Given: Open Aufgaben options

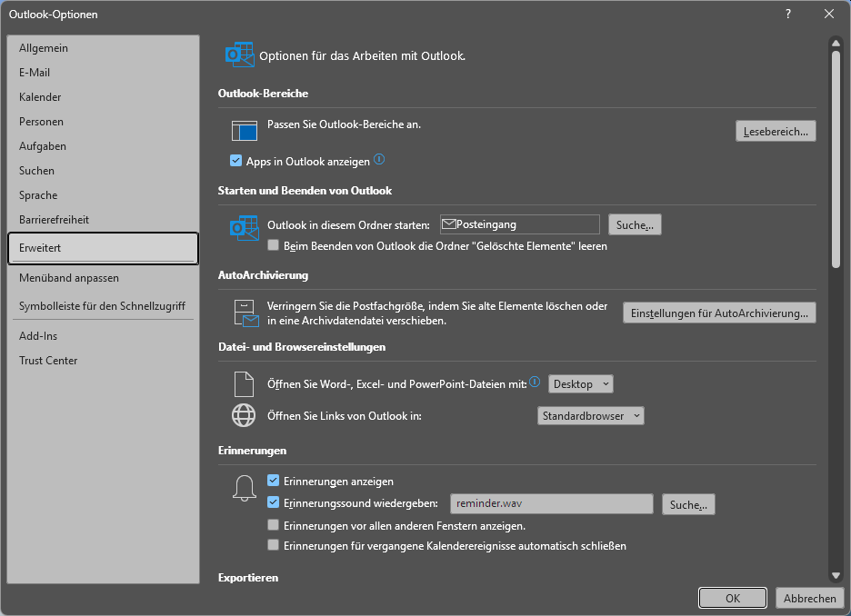Looking at the screenshot, I should pyautogui.click(x=103, y=146).
